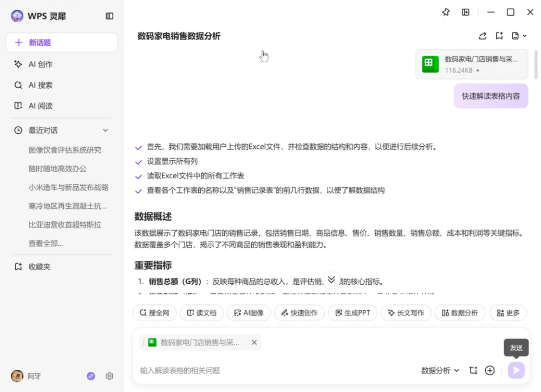Viewport: 541px width, 392px height.
Task: Open settings via the gear icon
Action: click(109, 376)
